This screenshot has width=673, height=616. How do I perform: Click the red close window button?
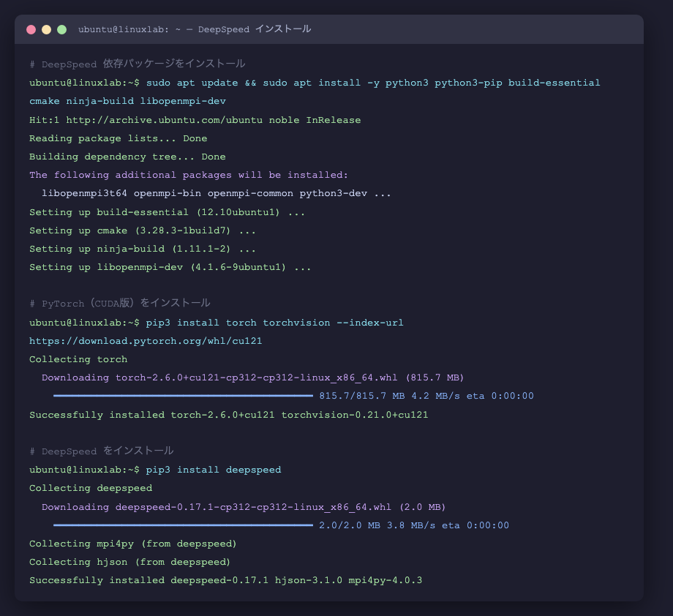pos(31,29)
